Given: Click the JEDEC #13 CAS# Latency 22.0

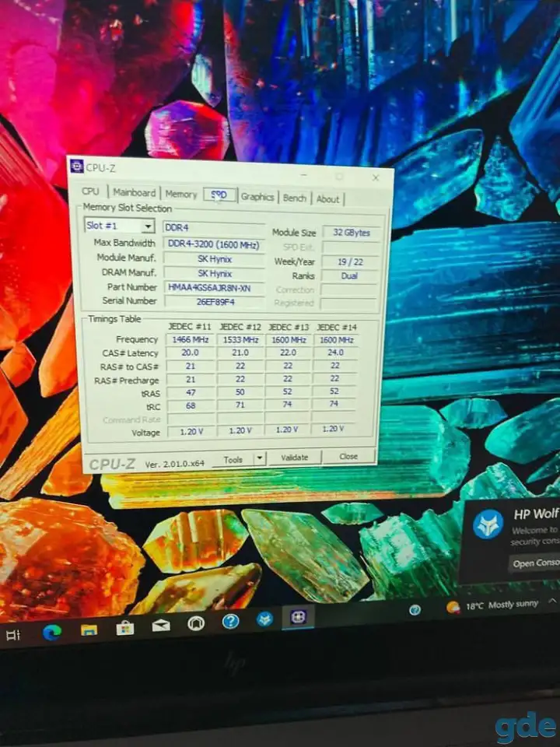Looking at the screenshot, I should (x=288, y=352).
